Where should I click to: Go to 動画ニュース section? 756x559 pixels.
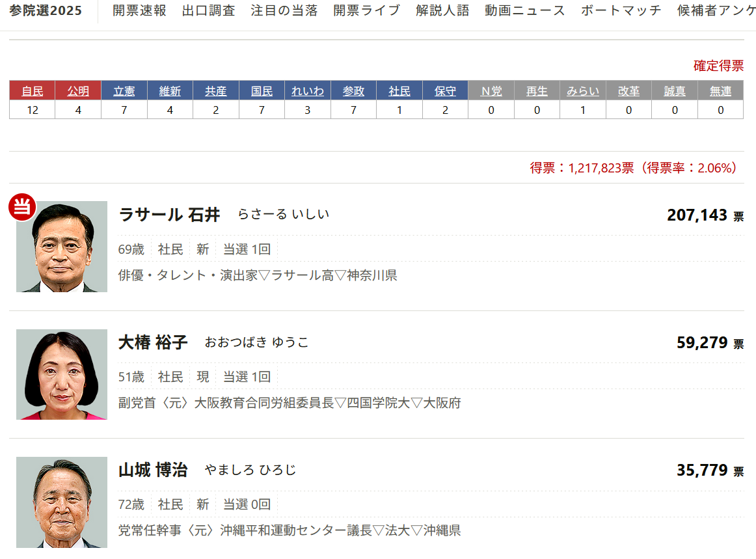[525, 10]
